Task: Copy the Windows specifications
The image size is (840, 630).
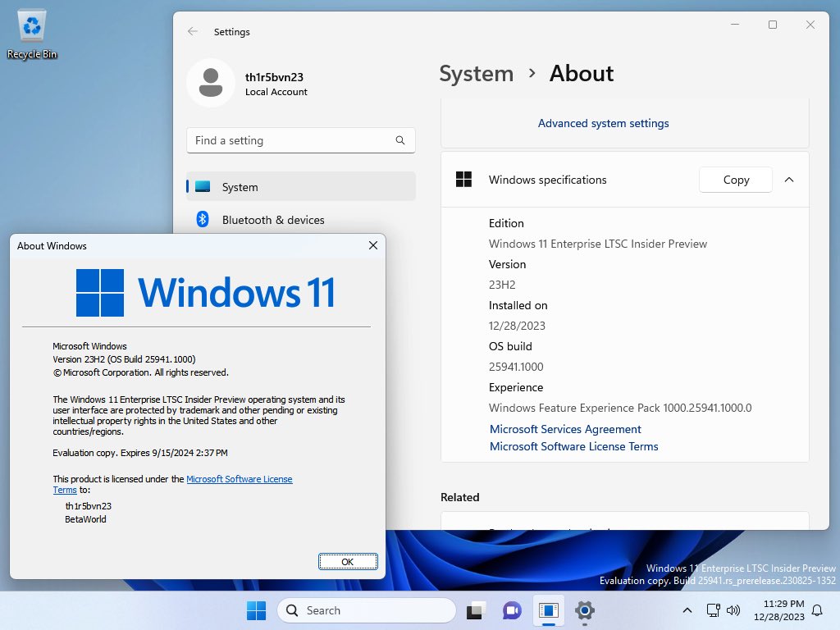Action: [736, 180]
